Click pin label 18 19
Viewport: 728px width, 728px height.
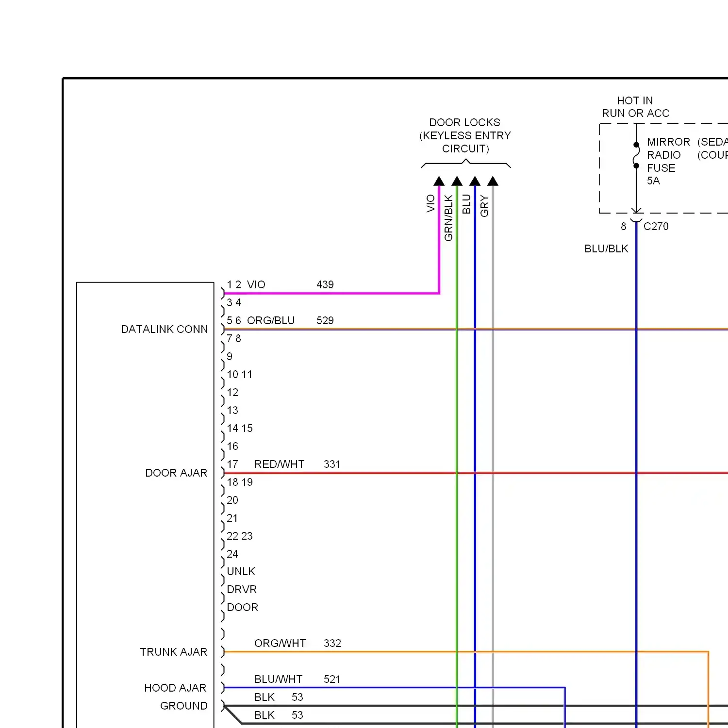click(x=240, y=482)
